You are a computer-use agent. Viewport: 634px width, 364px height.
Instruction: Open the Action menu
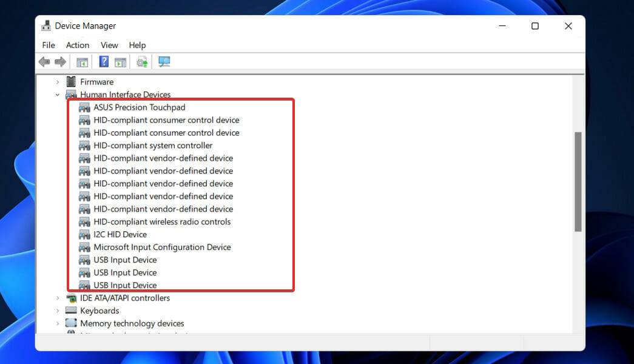[77, 45]
